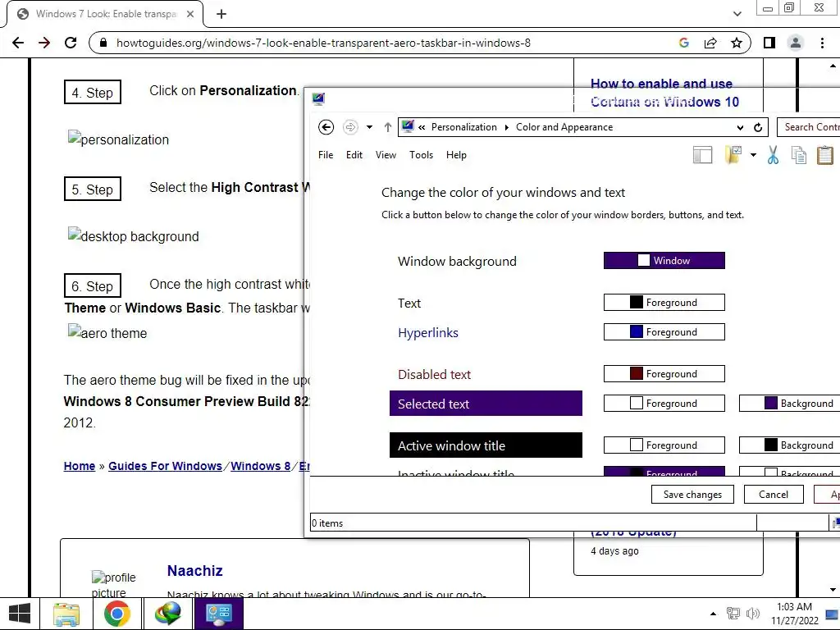Click the preview pane layout icon
The image size is (840, 630).
pyautogui.click(x=702, y=155)
